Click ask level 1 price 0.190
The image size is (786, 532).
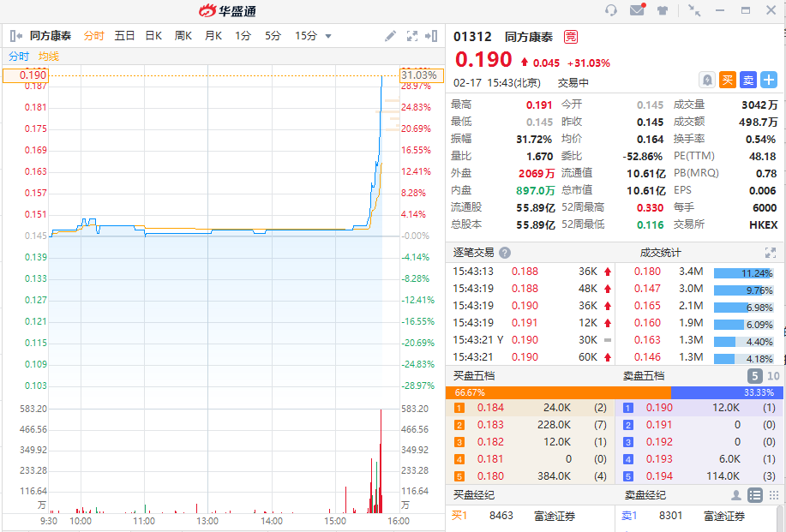[659, 408]
